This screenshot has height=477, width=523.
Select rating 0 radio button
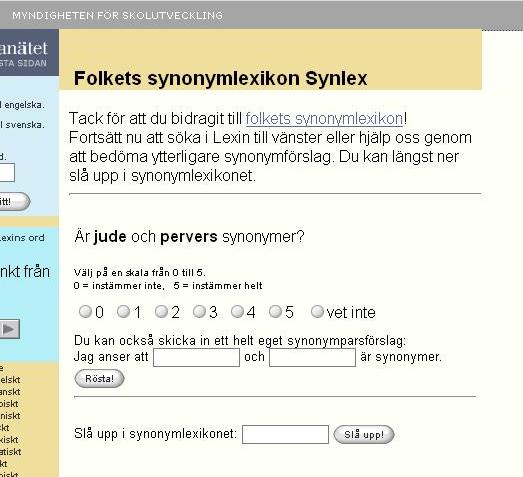85,312
